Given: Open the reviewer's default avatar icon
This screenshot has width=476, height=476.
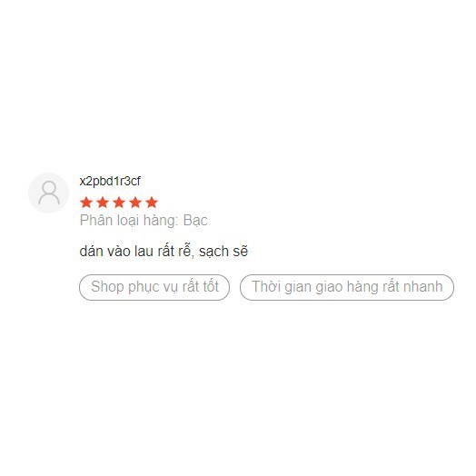Looking at the screenshot, I should 48,193.
